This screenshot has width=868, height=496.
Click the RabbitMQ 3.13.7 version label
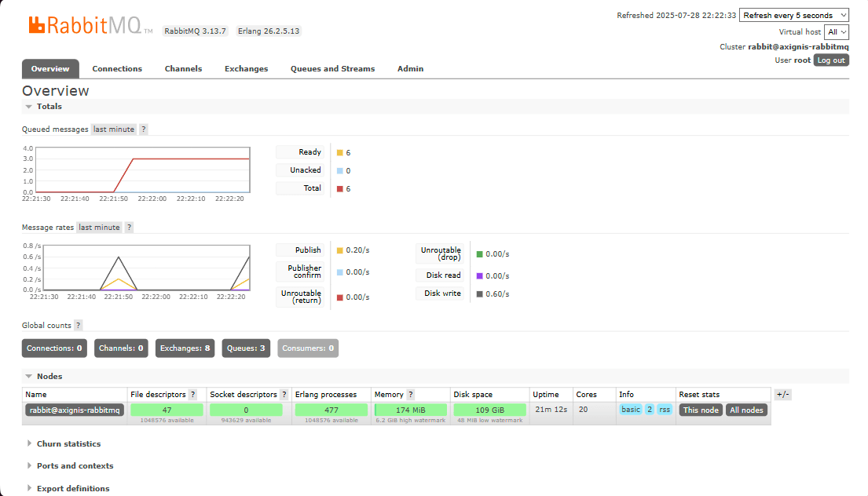pos(196,31)
